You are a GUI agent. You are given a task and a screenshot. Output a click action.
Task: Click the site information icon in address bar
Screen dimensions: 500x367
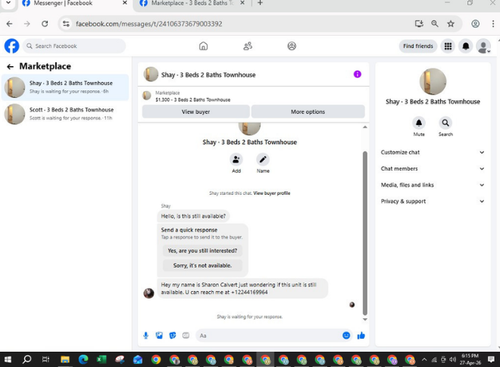tap(66, 24)
